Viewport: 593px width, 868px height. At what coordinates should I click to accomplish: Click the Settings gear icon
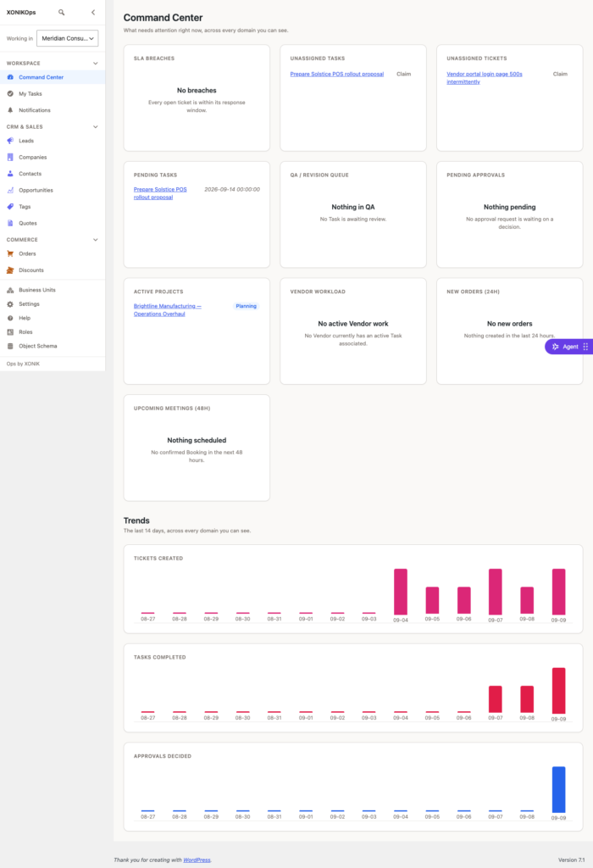(10, 304)
